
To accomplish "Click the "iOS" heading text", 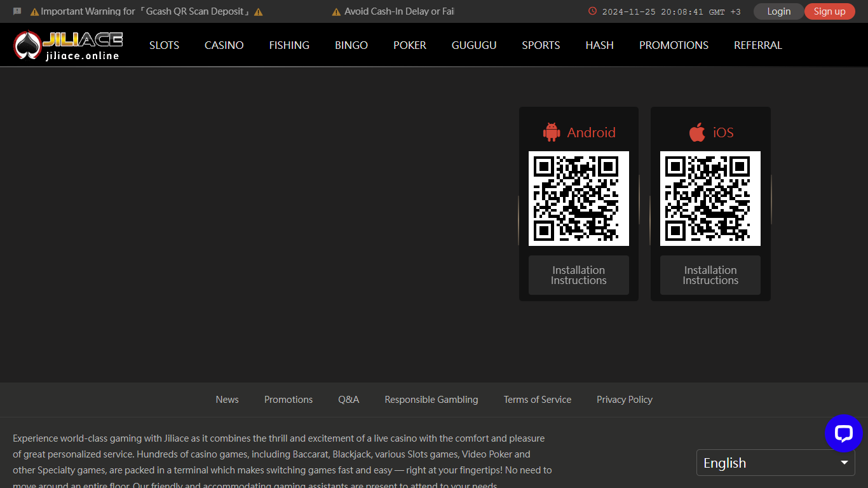I will pos(723,132).
